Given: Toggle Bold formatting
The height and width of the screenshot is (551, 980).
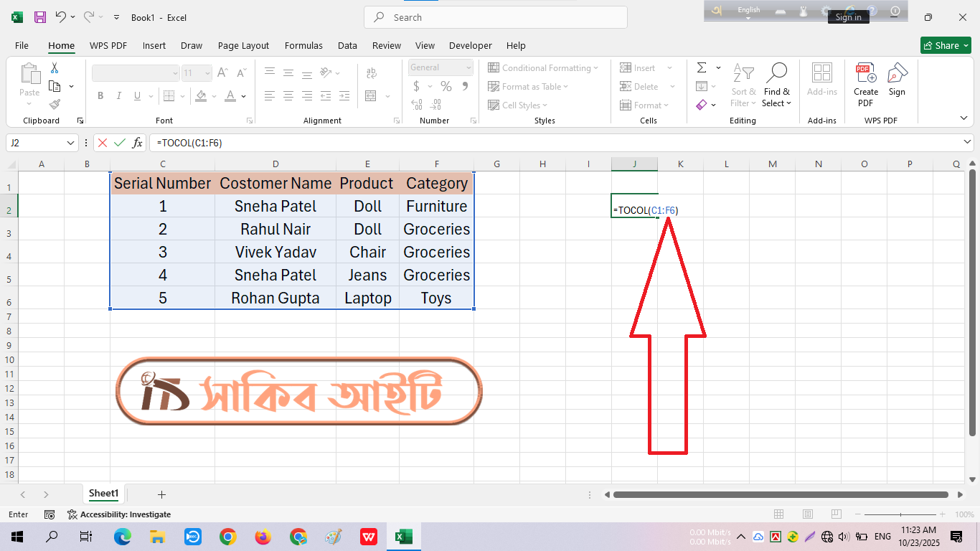Looking at the screenshot, I should pos(100,95).
